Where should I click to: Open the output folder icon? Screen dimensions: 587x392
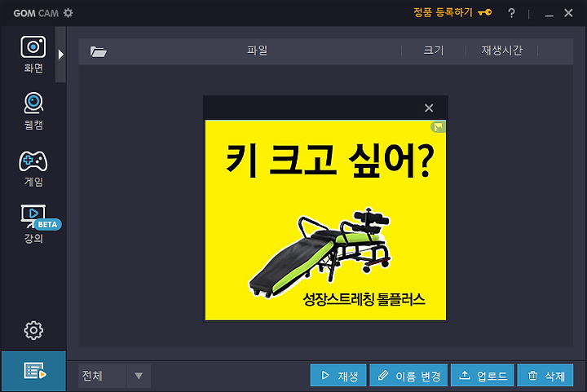pos(98,51)
